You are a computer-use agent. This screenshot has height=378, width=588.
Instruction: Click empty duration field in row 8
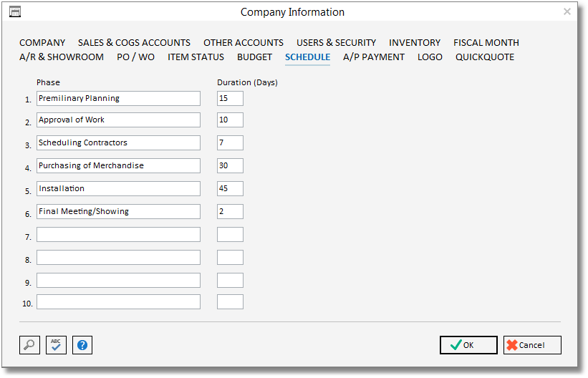(230, 258)
